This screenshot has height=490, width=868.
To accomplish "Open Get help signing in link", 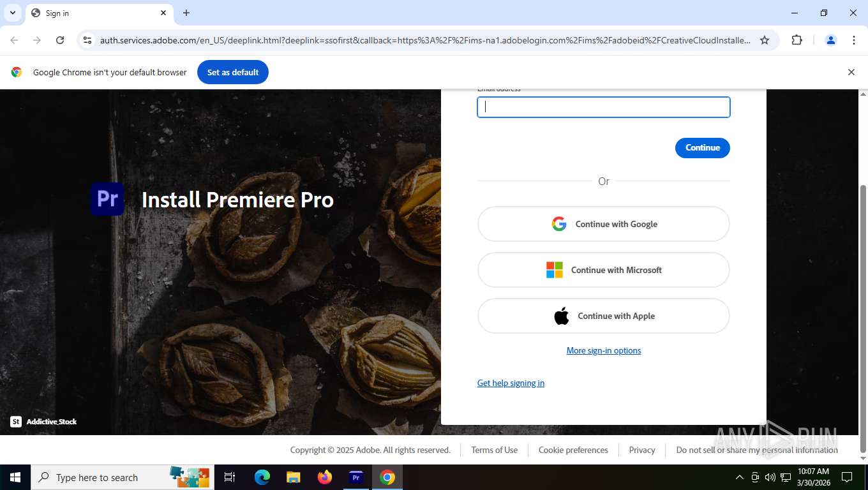I will click(x=511, y=383).
